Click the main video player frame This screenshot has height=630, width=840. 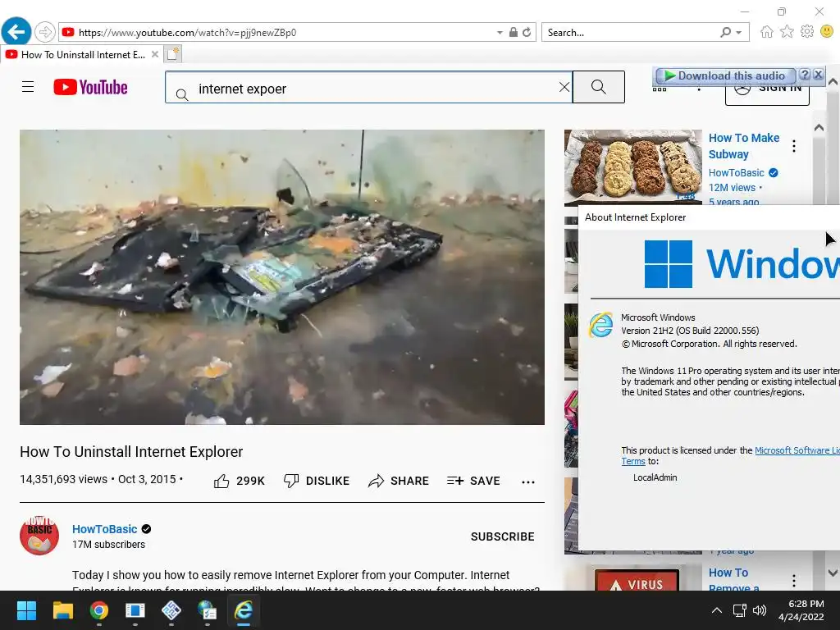tap(282, 277)
